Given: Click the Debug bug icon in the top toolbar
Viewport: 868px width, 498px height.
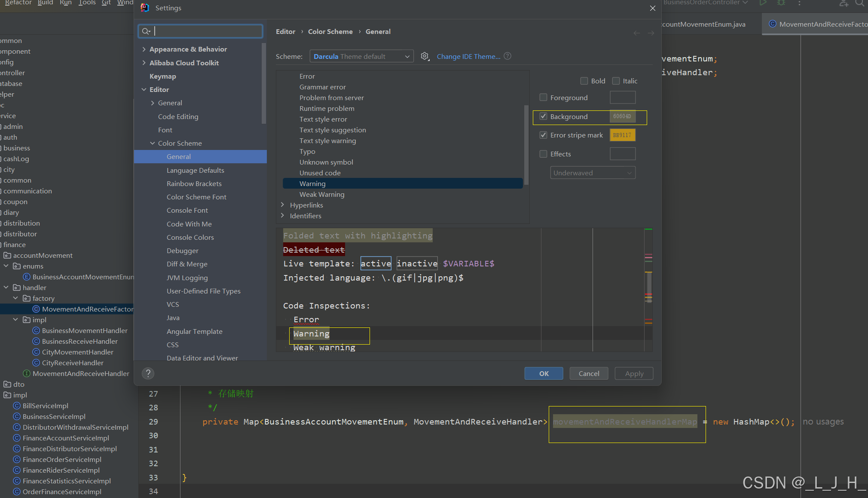Looking at the screenshot, I should coord(781,3).
